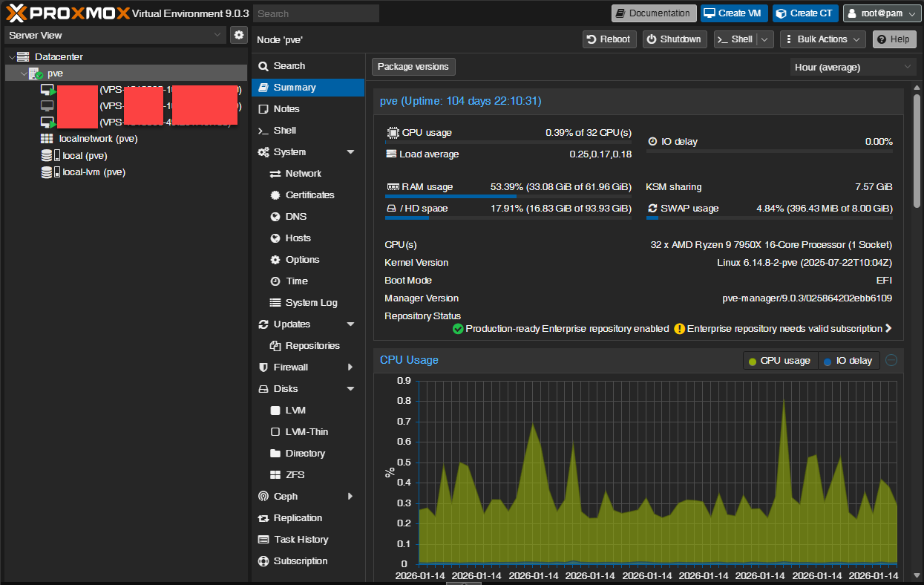Image resolution: width=924 pixels, height=585 pixels.
Task: Collapse the Disks section
Action: point(350,388)
